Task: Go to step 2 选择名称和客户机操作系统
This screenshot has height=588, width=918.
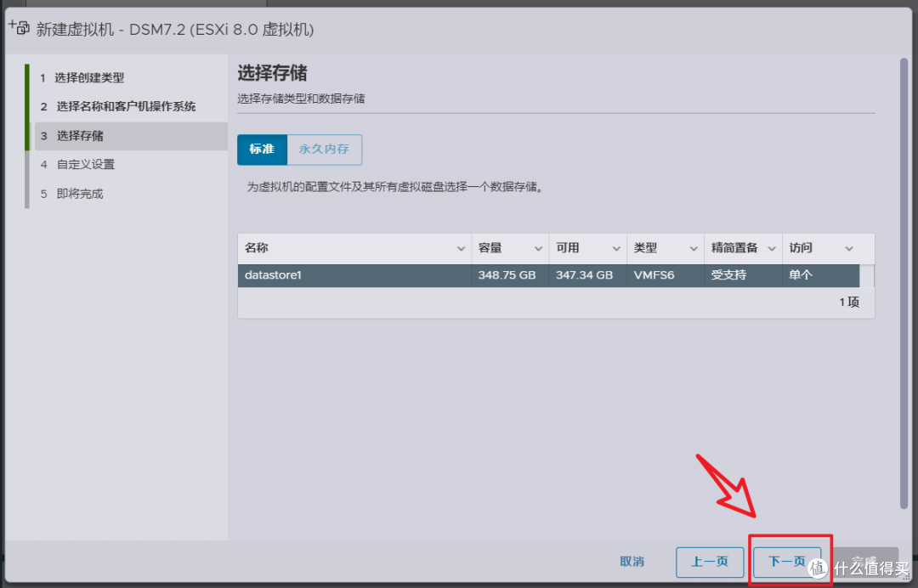Action: pyautogui.click(x=117, y=106)
